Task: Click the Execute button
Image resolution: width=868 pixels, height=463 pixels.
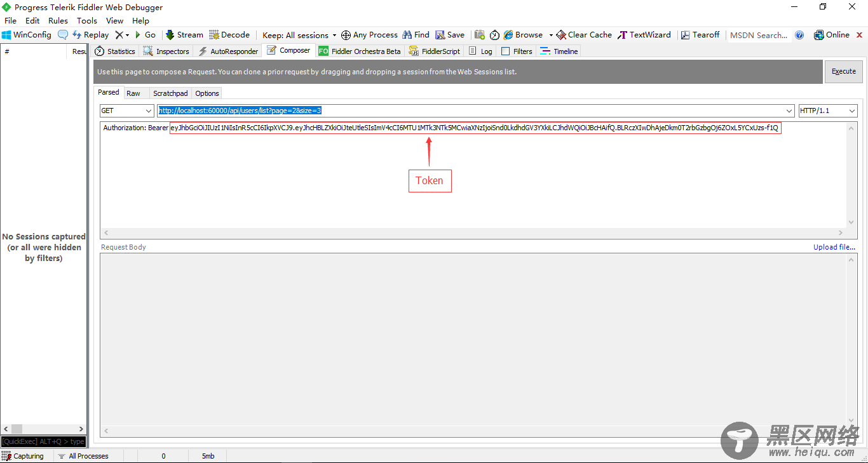Action: (x=844, y=71)
